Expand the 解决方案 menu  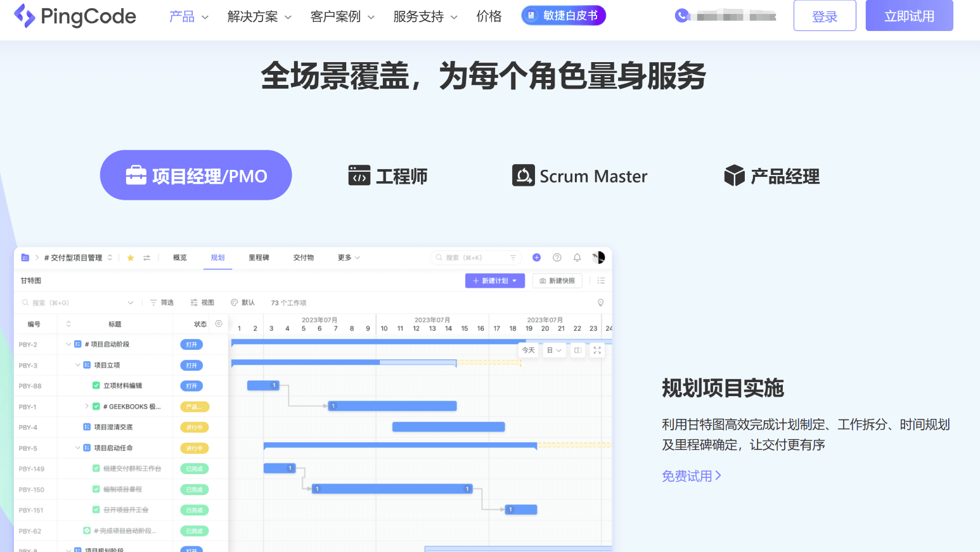(x=260, y=16)
